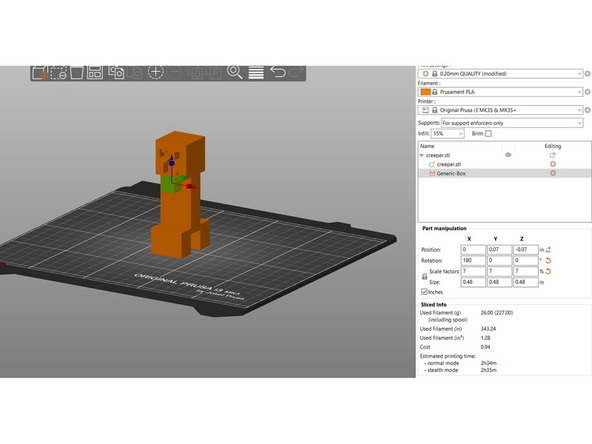Click the Rotation Y input field
This screenshot has width=592, height=444.
tap(499, 261)
